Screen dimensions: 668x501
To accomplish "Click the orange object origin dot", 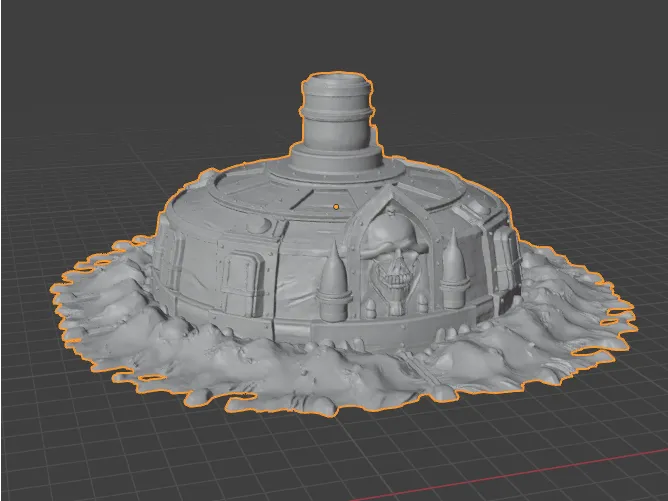I will pos(336,207).
